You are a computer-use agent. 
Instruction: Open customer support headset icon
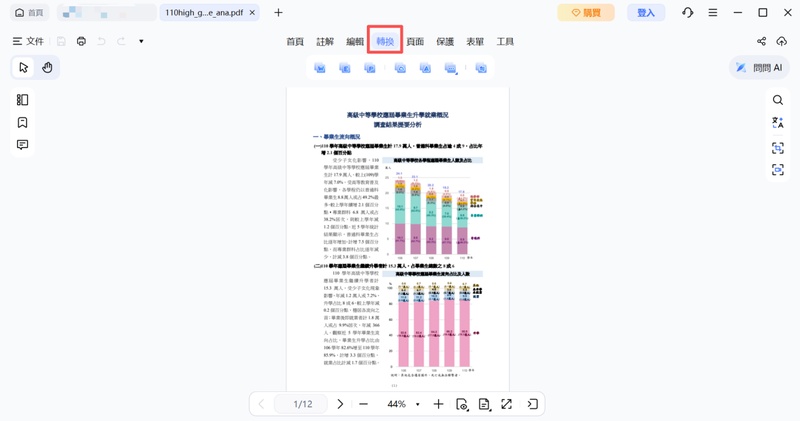688,13
